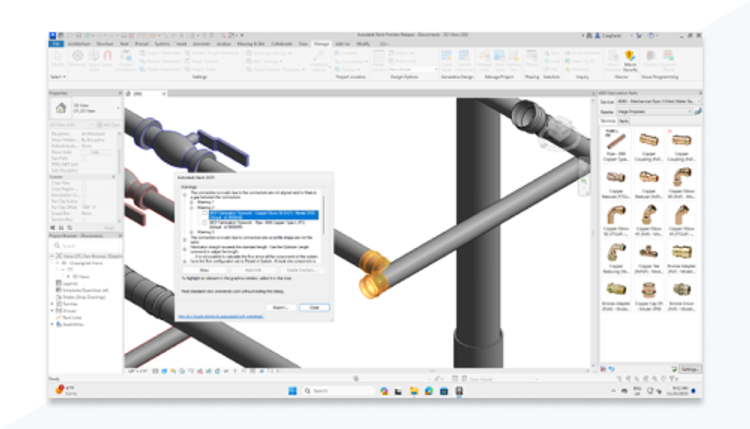Click Settings button in Fabrication Parts panel
This screenshot has width=750, height=429.
click(x=690, y=369)
